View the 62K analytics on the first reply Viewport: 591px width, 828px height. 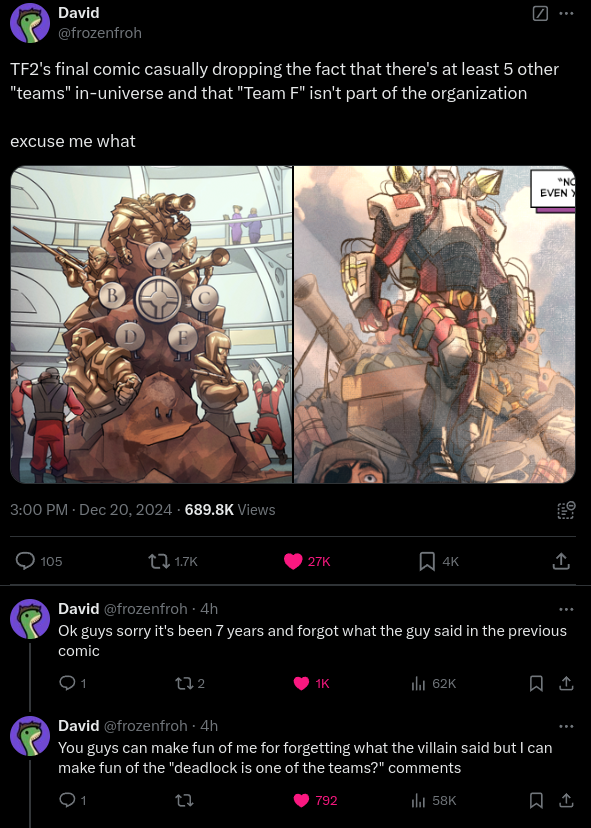click(433, 683)
